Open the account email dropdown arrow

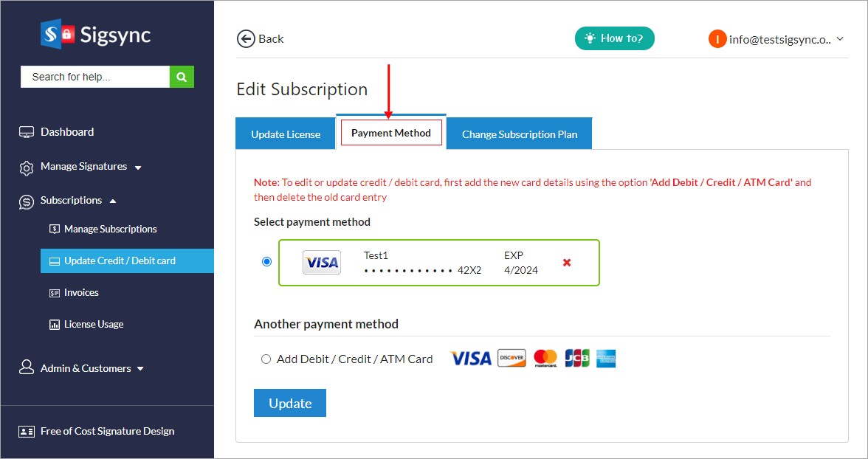coord(840,39)
